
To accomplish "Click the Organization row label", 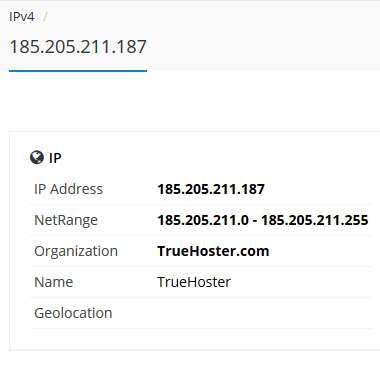I will 76,251.
